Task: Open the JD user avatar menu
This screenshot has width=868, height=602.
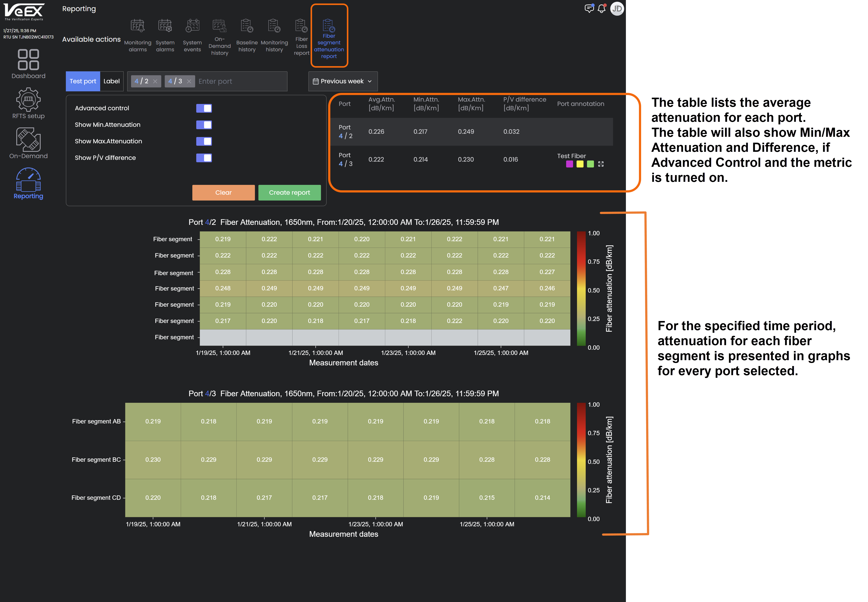Action: click(x=617, y=9)
